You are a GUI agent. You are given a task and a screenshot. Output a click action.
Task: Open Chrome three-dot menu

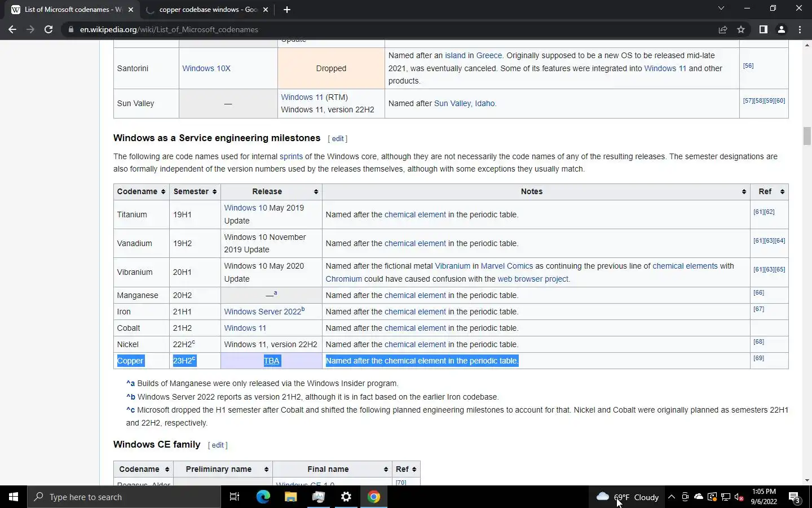(x=800, y=29)
